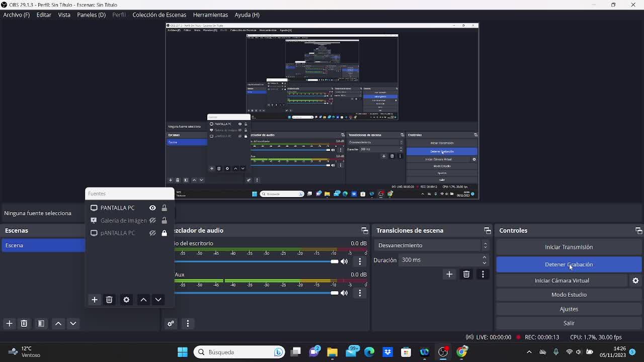Delete the transition with the trash icon
Image resolution: width=644 pixels, height=362 pixels.
[466, 274]
